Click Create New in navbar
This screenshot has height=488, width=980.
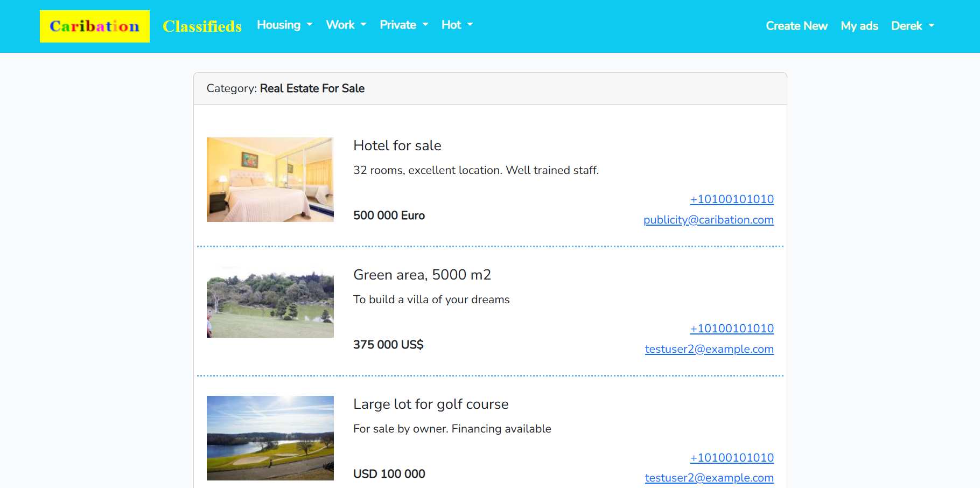tap(796, 26)
